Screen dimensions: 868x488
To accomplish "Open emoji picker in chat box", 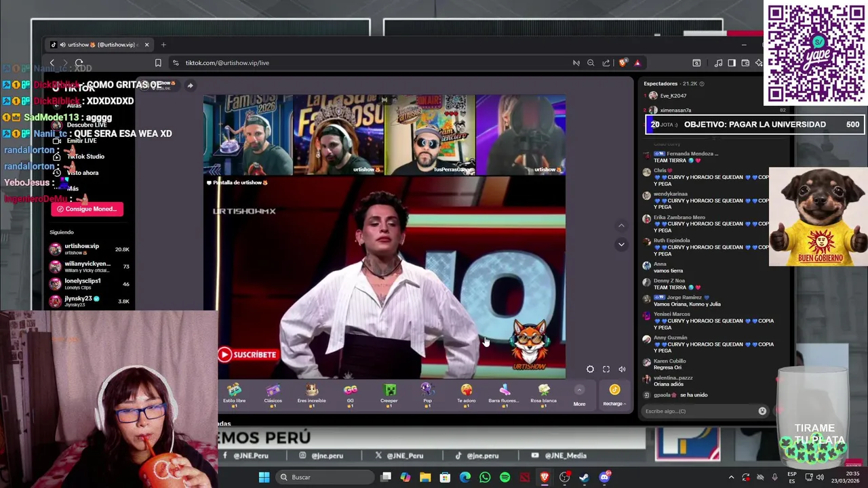I will [x=762, y=411].
